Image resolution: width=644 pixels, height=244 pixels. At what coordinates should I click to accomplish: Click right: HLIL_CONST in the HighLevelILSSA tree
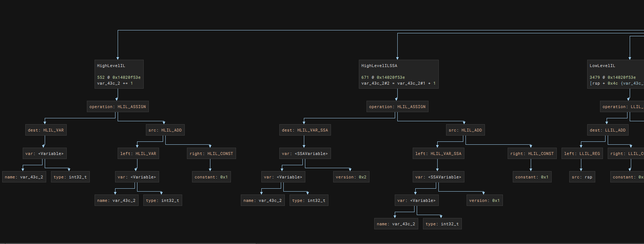click(532, 154)
